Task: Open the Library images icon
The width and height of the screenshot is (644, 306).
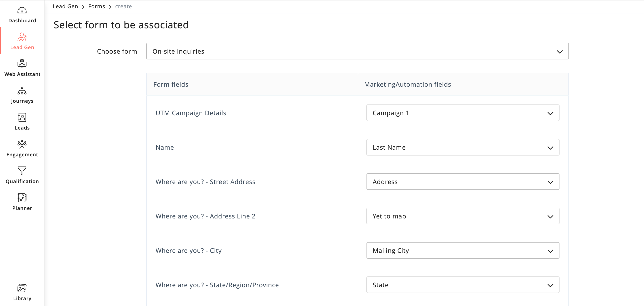Action: (22, 288)
